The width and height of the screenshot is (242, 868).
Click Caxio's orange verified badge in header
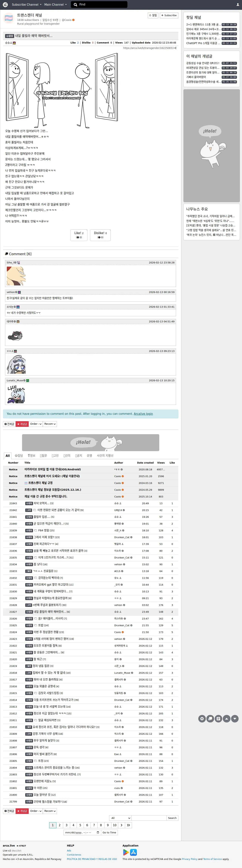(74, 20)
